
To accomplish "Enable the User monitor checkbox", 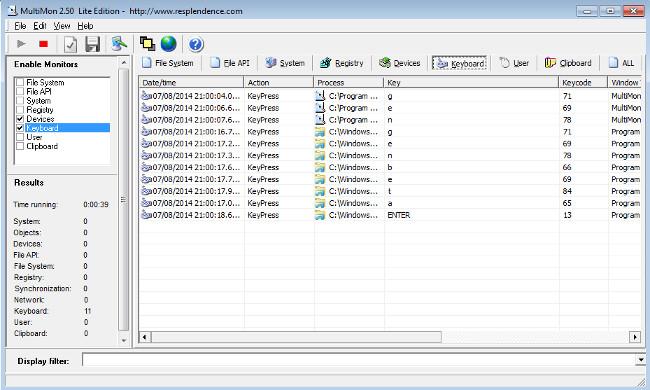I will click(20, 137).
